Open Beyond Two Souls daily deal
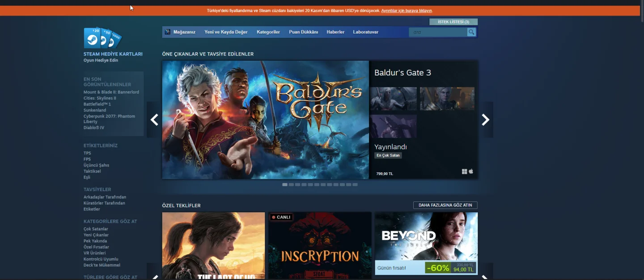 (x=426, y=243)
